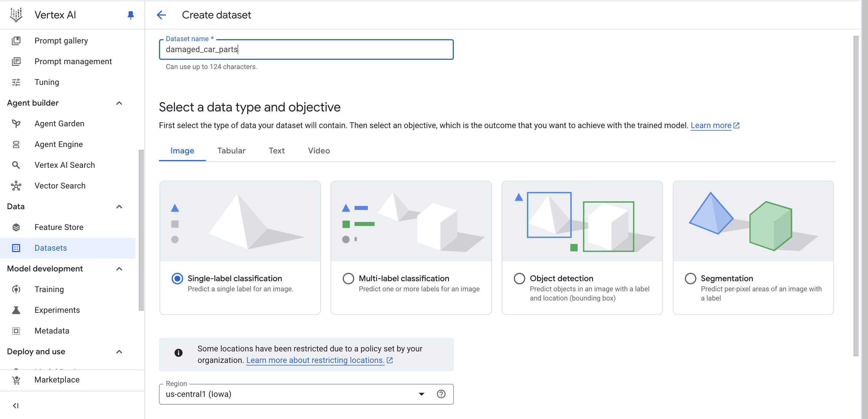The width and height of the screenshot is (868, 419).
Task: Switch to the Tabular tab
Action: (x=232, y=151)
